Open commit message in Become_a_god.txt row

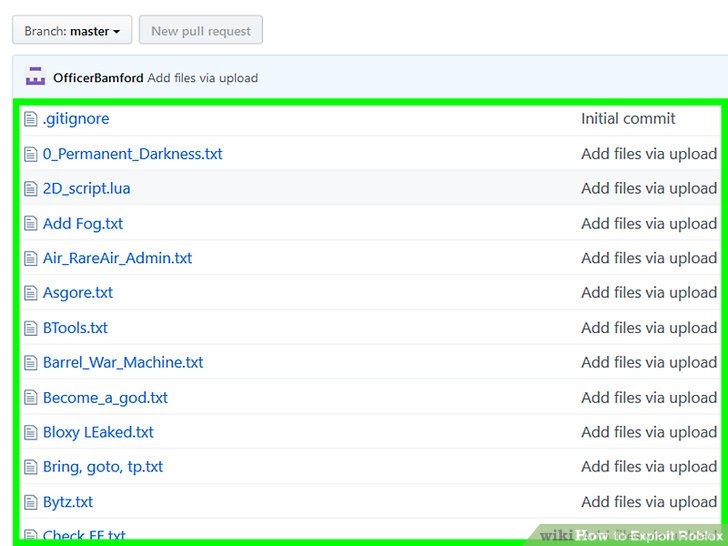pos(649,398)
